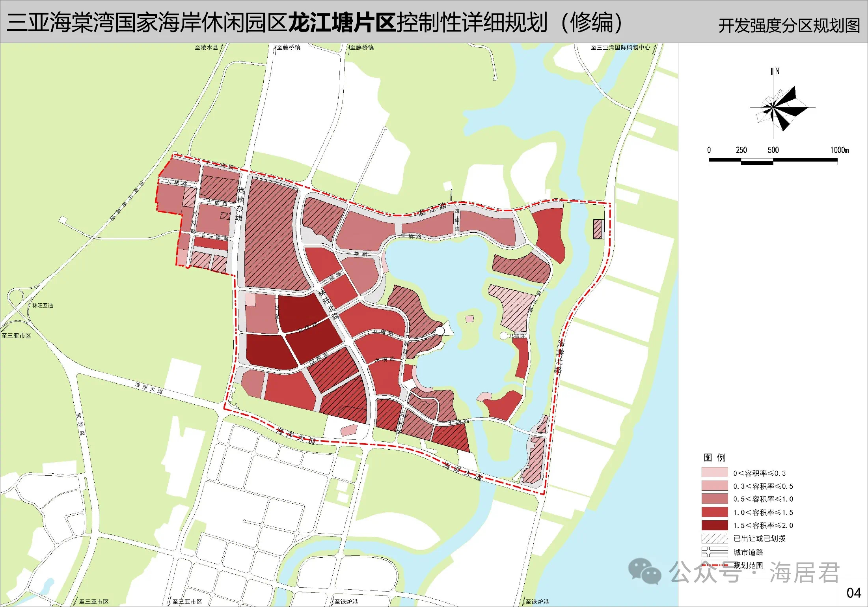Viewport: 868px width, 607px height.
Task: Click the bold 龙江塘片区 in title
Action: pyautogui.click(x=342, y=22)
